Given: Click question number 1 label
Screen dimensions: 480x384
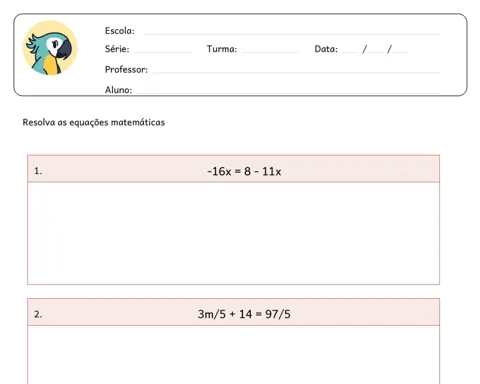Looking at the screenshot, I should [38, 171].
